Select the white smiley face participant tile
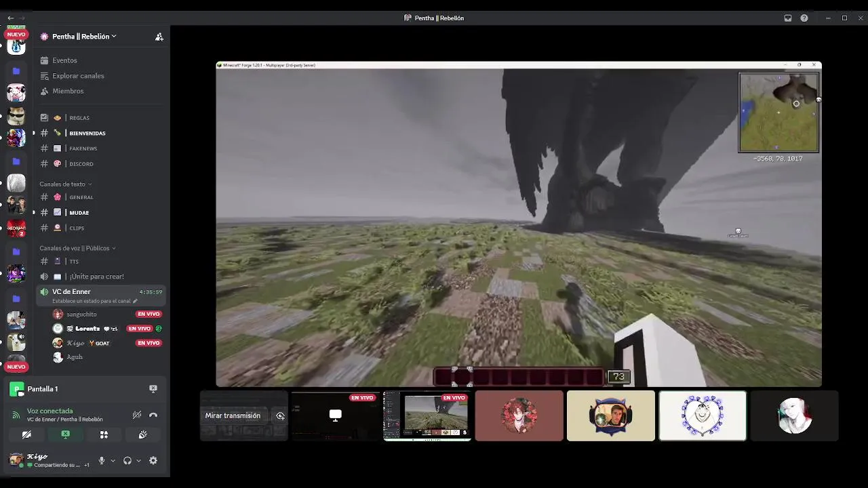Screen dimensions: 868x488 (703, 416)
